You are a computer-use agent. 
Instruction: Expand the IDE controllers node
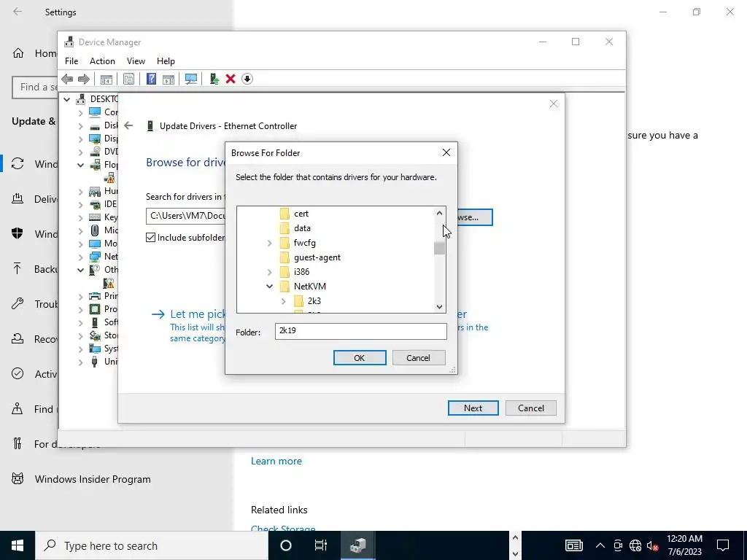point(80,205)
